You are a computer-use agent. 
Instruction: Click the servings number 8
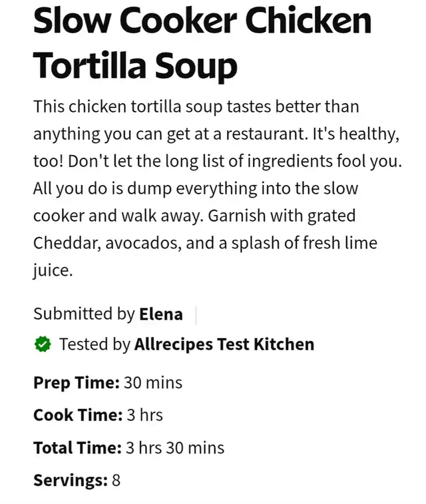point(116,480)
